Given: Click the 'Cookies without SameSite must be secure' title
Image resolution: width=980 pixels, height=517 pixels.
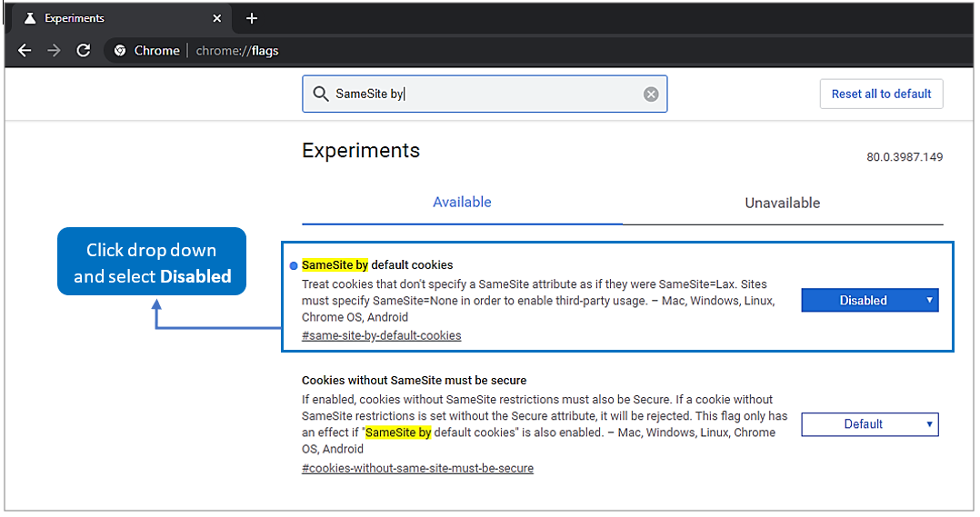Looking at the screenshot, I should click(x=414, y=381).
